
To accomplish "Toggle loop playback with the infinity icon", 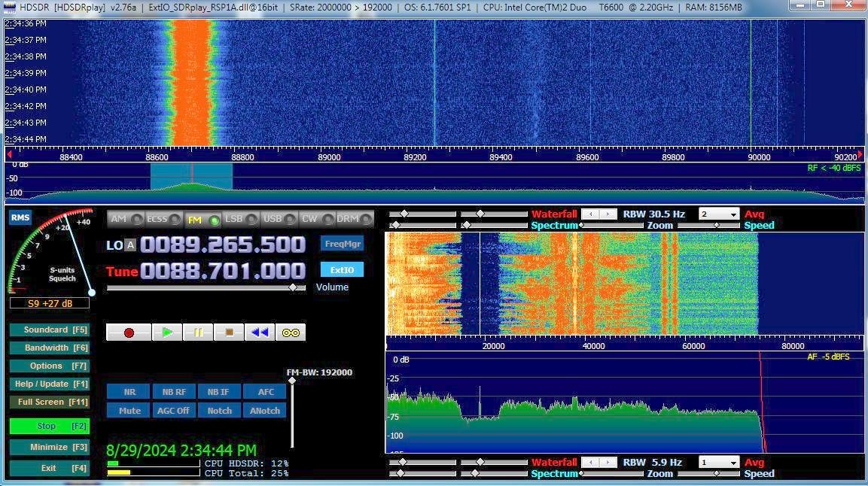I will (x=291, y=333).
